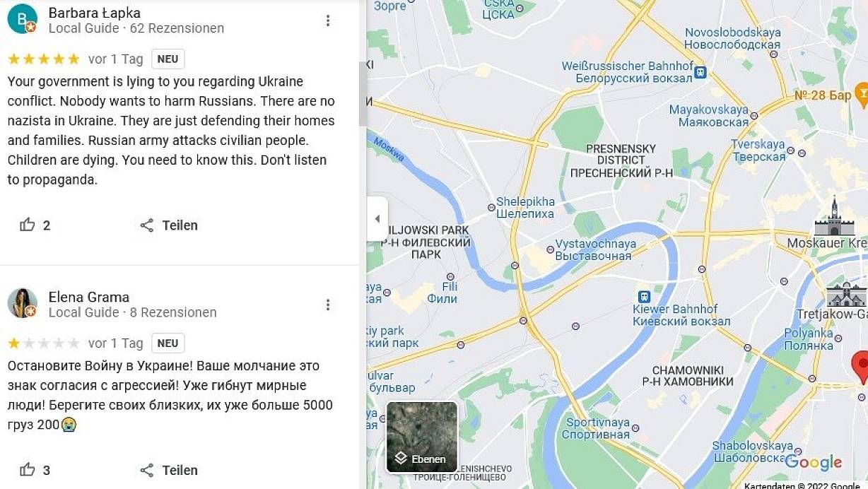
Task: Select the Weißrussischer Bahnhof station icon
Action: point(700,72)
